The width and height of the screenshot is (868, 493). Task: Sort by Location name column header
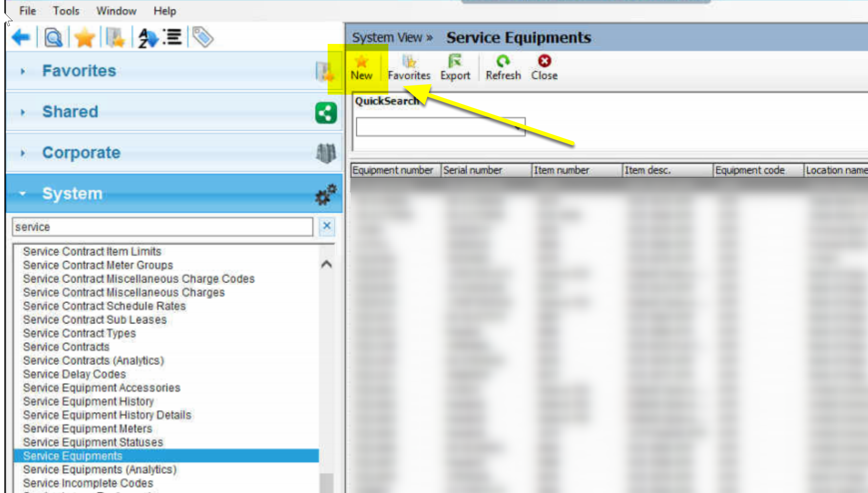pos(836,170)
